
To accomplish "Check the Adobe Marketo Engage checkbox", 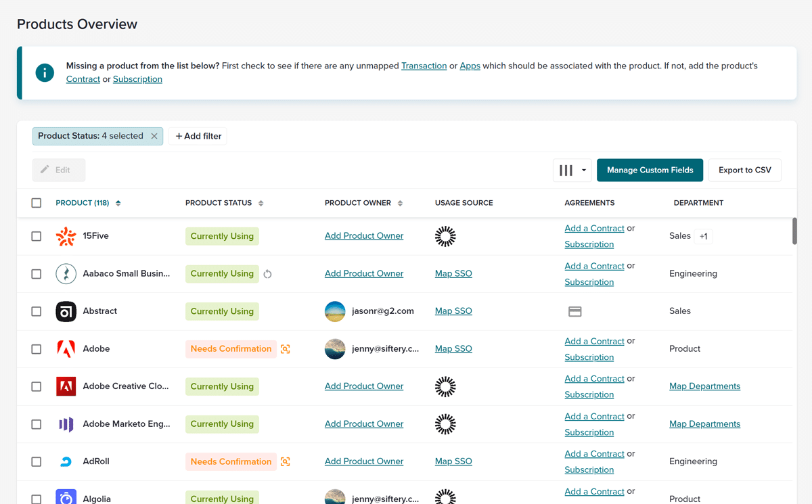I will pos(37,424).
